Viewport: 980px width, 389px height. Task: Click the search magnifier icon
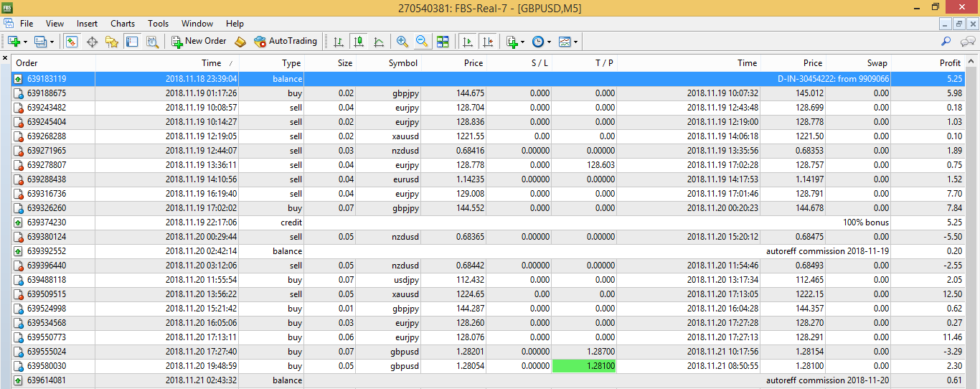pos(946,42)
